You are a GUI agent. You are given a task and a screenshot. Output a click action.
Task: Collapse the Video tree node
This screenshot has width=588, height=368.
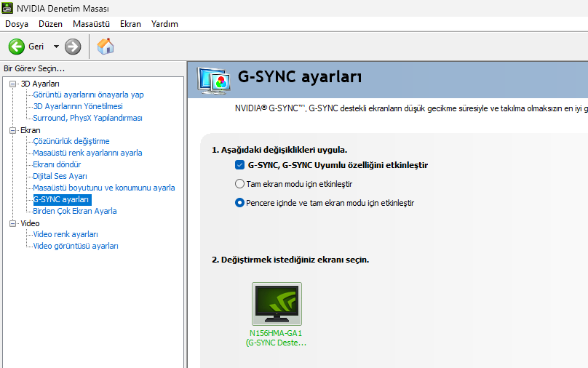(x=13, y=223)
